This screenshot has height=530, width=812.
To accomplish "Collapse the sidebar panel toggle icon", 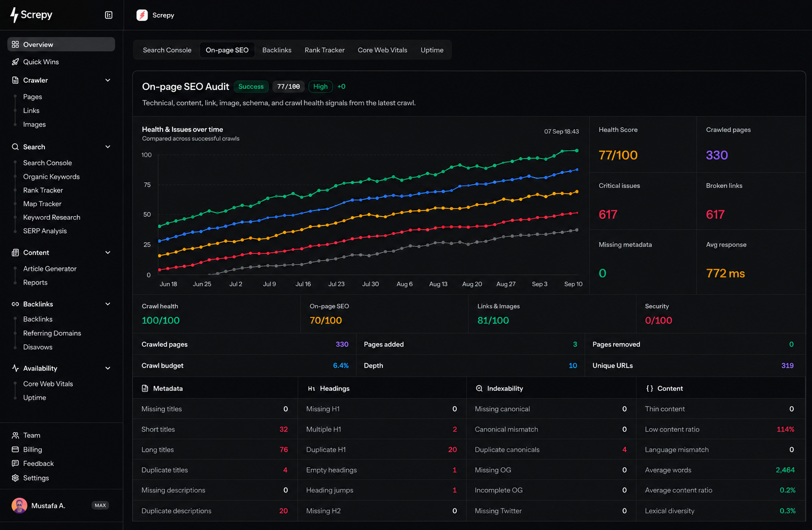I will click(109, 15).
